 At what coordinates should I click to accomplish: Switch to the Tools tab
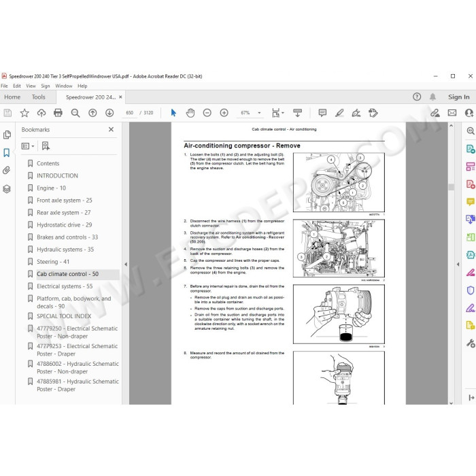38,97
